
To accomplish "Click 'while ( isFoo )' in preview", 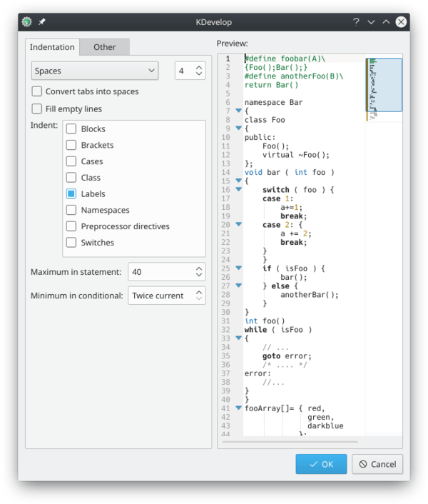I will click(278, 330).
